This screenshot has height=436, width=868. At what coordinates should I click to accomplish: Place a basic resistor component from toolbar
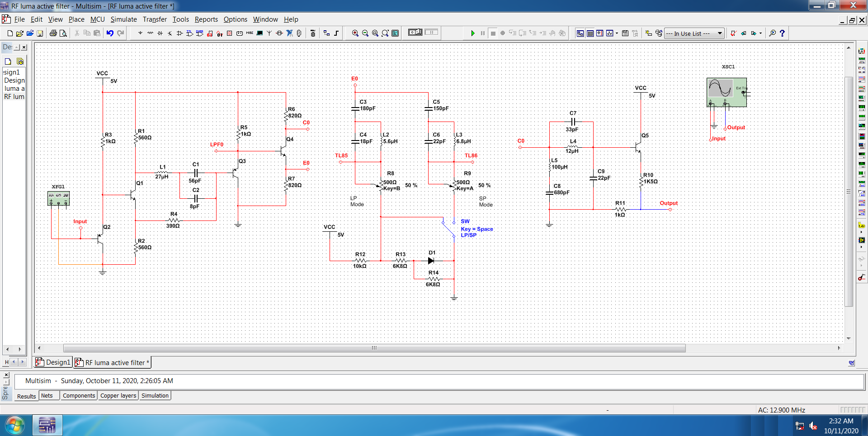150,33
